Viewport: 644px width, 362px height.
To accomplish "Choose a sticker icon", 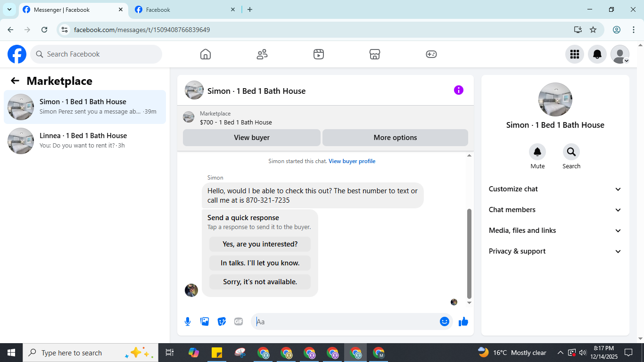I will coord(222,321).
